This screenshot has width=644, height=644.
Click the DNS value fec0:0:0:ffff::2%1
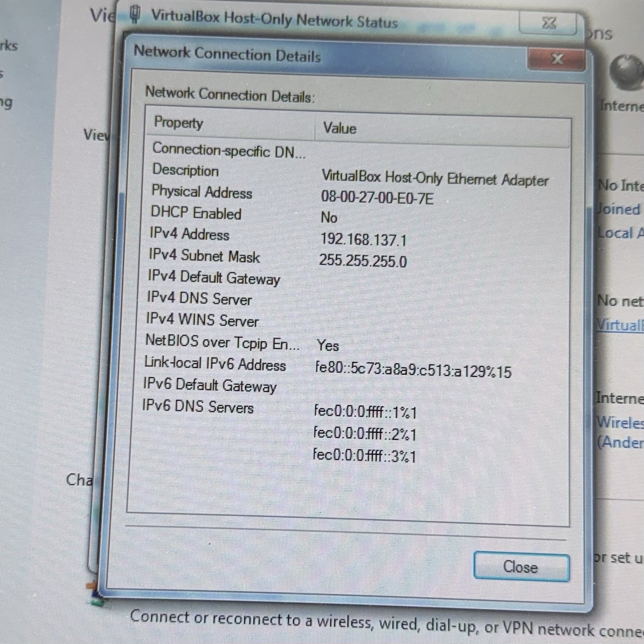(x=365, y=433)
